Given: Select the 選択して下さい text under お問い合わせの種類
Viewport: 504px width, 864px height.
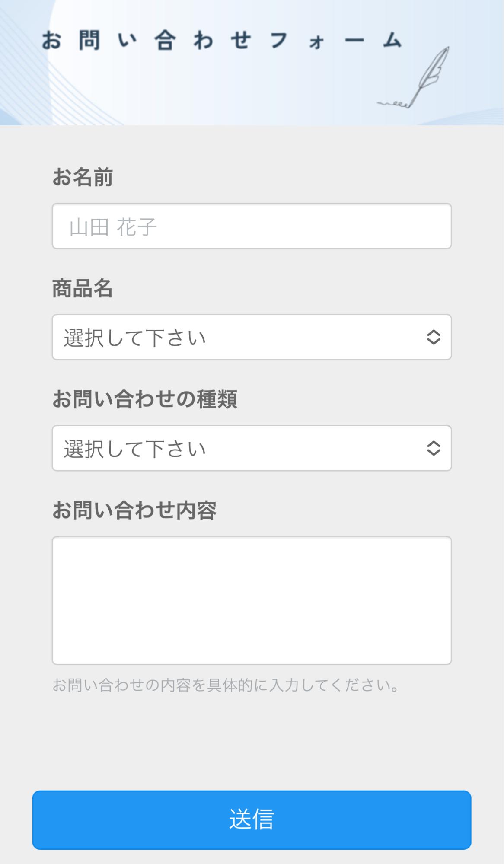Looking at the screenshot, I should pos(135,449).
